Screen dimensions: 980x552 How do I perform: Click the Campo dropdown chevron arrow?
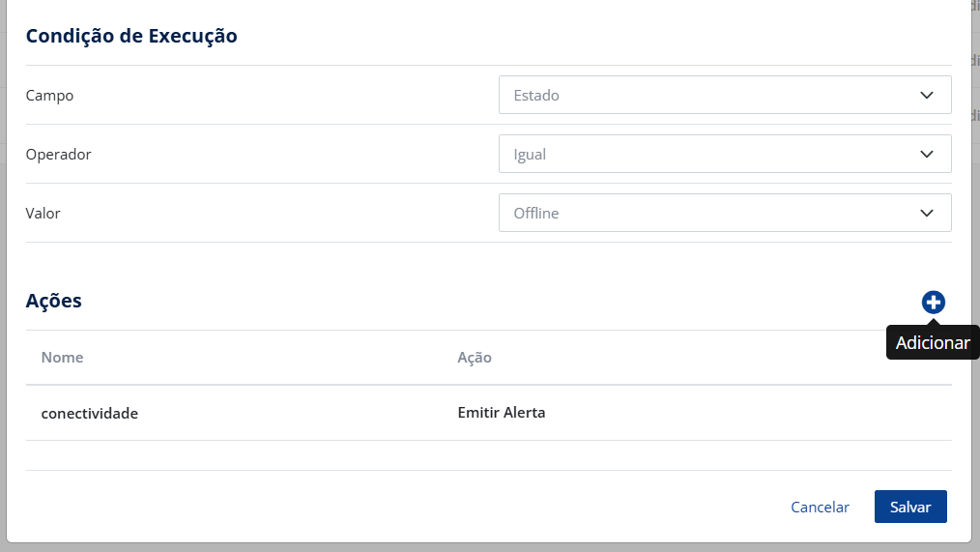pyautogui.click(x=927, y=96)
